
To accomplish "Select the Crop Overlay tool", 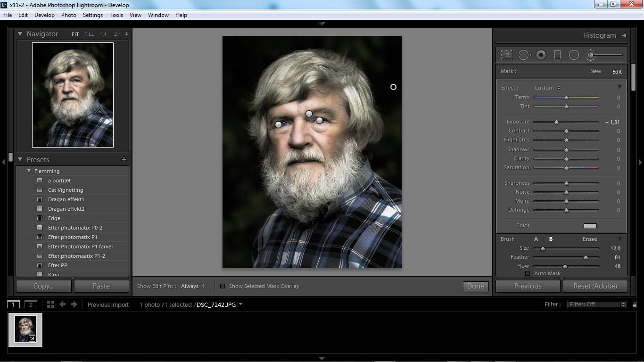I will (x=506, y=55).
